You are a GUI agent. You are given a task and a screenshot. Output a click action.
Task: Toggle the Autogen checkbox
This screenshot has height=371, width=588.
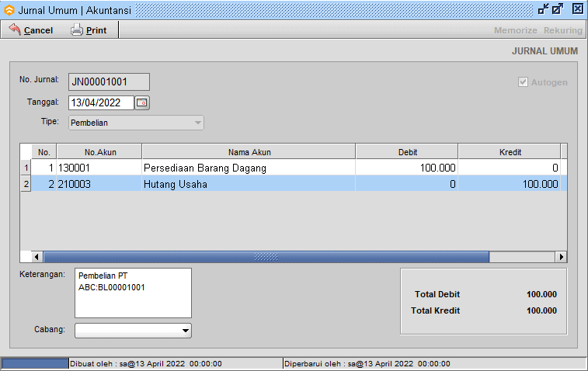523,82
